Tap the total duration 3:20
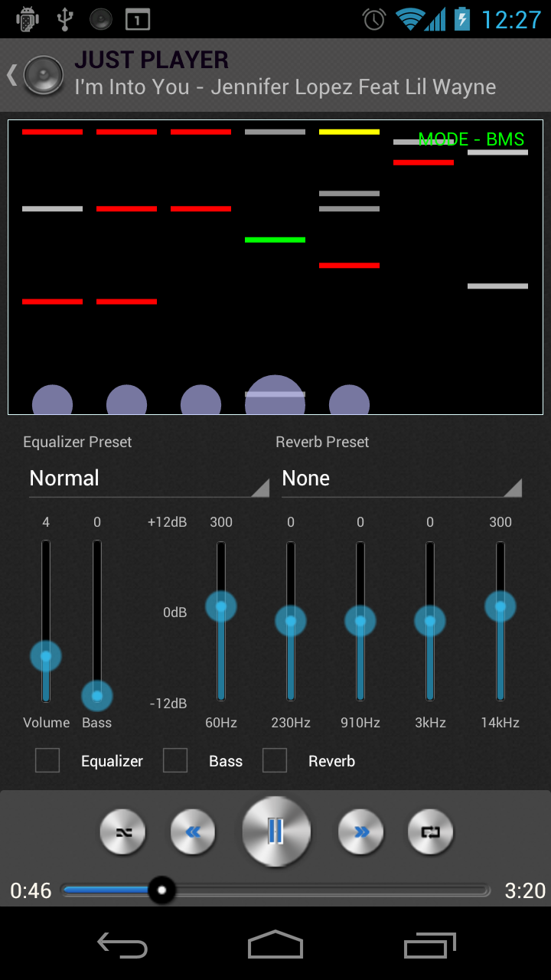 click(x=525, y=891)
